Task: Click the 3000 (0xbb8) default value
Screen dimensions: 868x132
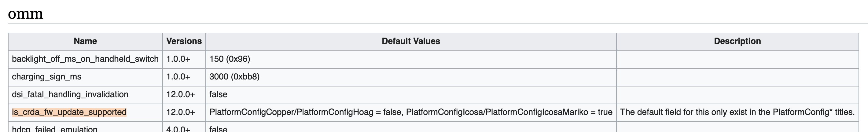Action: click(234, 77)
